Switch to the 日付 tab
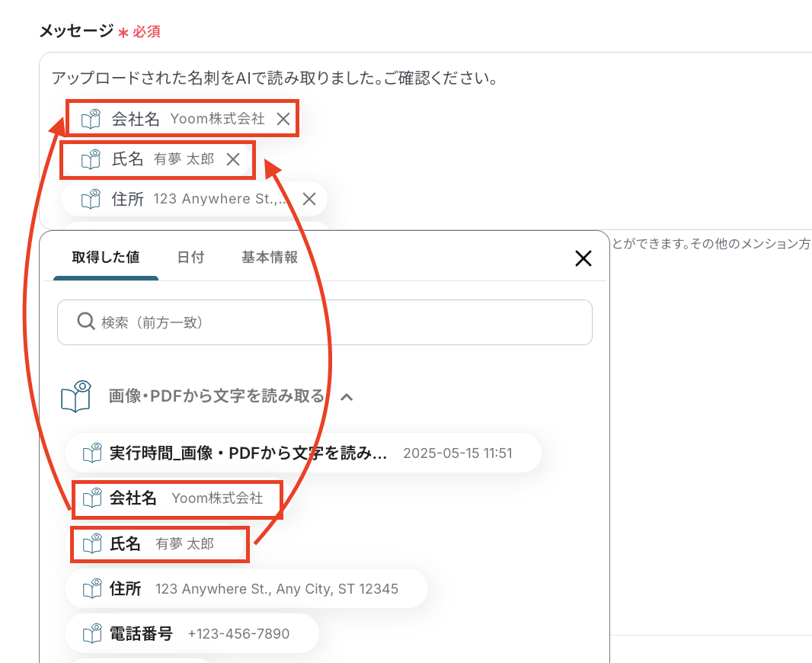812x663 pixels. click(x=190, y=258)
